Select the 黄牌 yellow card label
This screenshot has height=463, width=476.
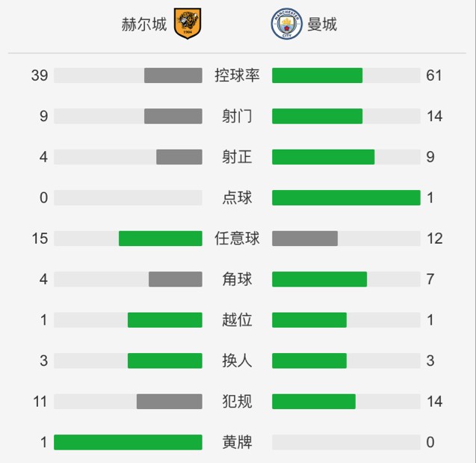tap(237, 442)
